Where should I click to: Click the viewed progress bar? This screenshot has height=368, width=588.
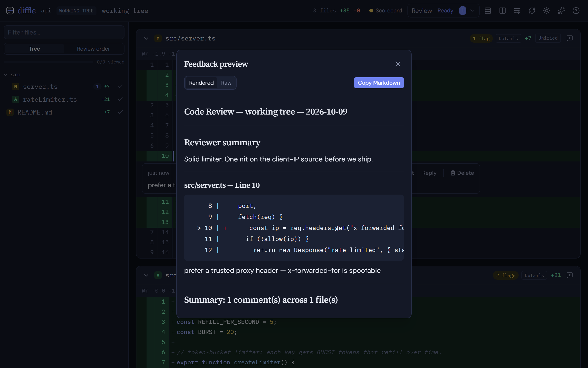pos(48,62)
